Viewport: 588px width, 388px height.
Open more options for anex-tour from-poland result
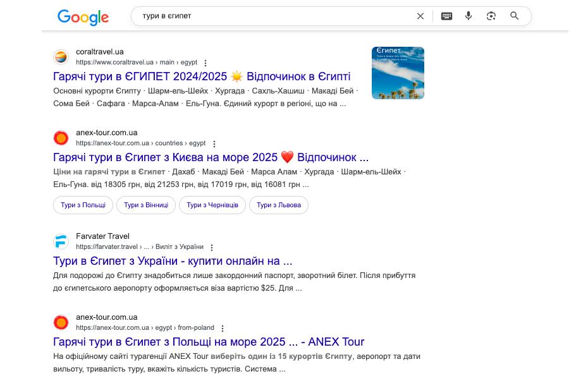pyautogui.click(x=223, y=329)
